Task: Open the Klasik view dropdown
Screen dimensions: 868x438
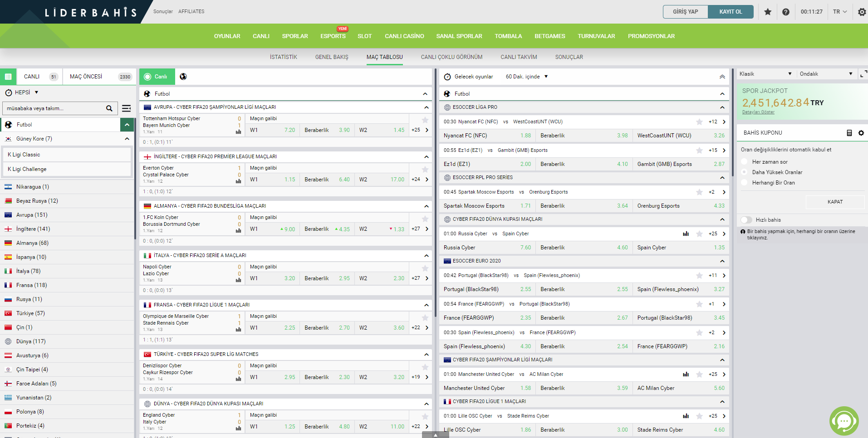Action: (765, 74)
